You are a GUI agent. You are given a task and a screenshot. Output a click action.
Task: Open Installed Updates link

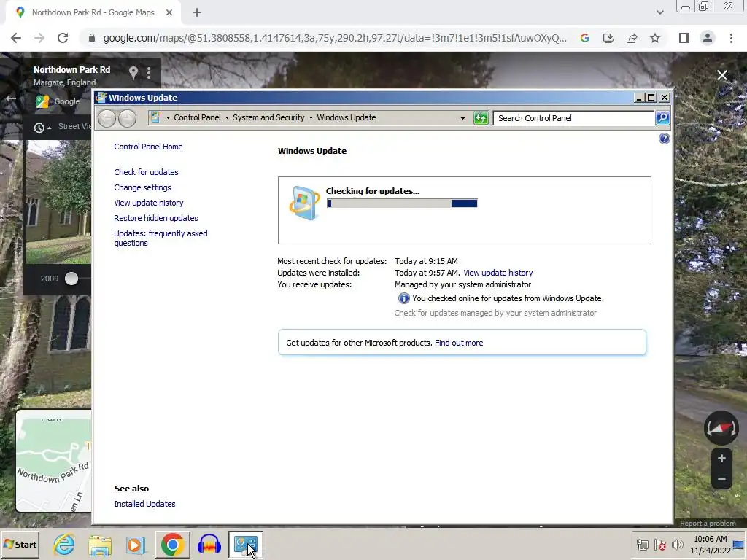tap(144, 504)
